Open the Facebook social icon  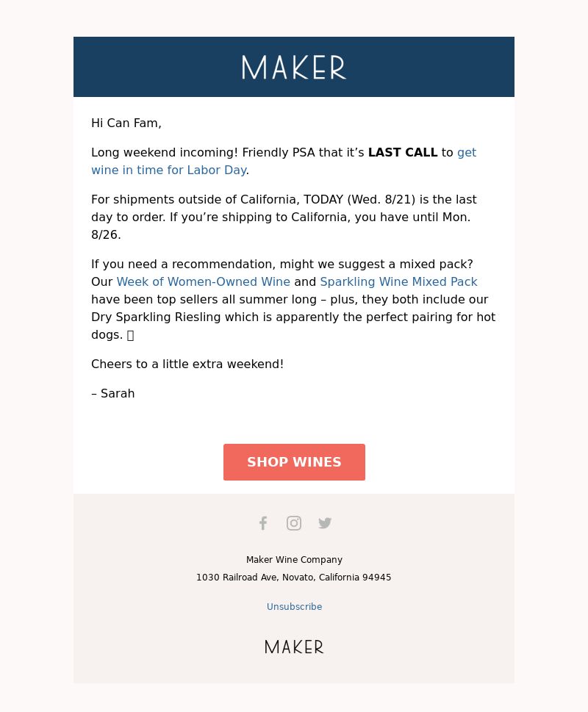click(263, 523)
